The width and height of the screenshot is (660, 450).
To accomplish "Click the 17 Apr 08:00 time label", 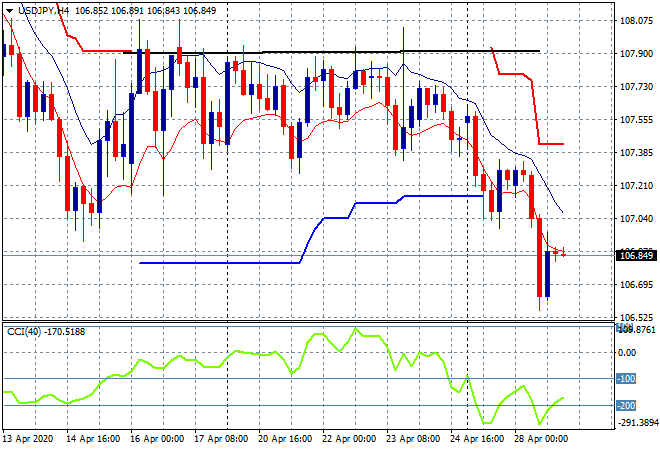I will pos(221,439).
